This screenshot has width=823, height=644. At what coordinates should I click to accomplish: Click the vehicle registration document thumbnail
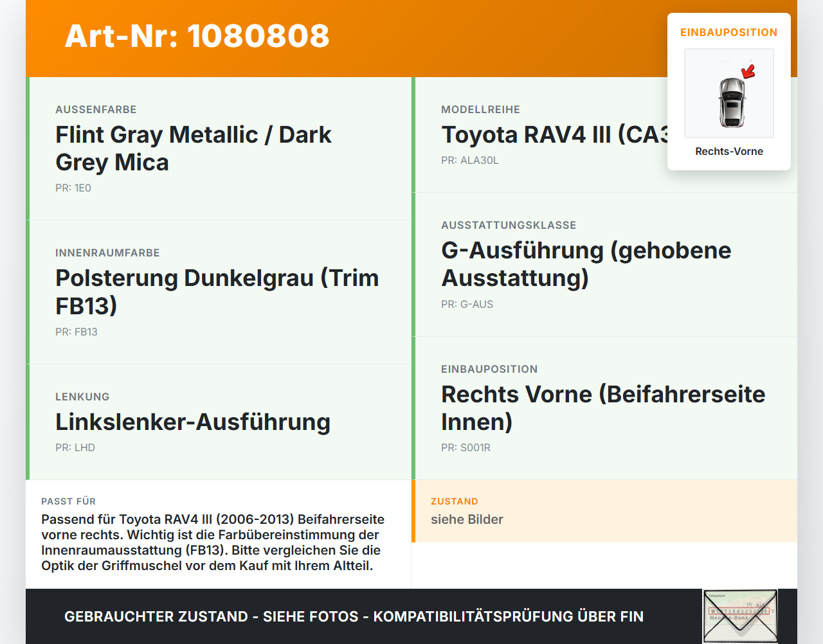pyautogui.click(x=740, y=616)
